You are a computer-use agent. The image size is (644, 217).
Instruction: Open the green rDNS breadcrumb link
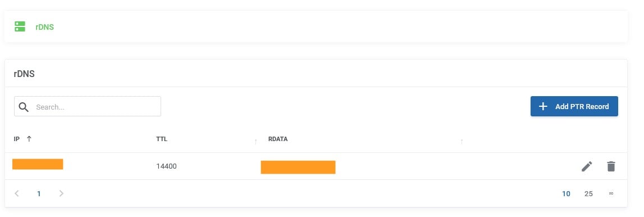44,27
